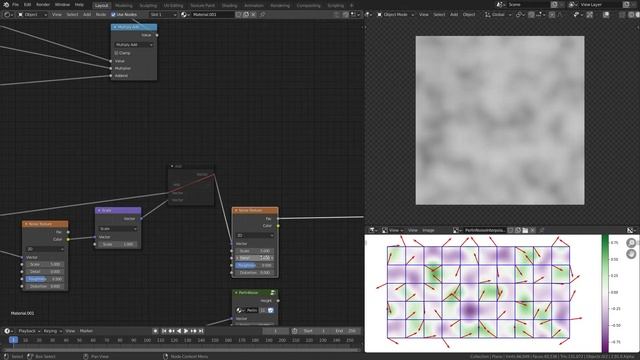The image size is (640, 360).
Task: Toggle pin material icon
Action: click(262, 15)
